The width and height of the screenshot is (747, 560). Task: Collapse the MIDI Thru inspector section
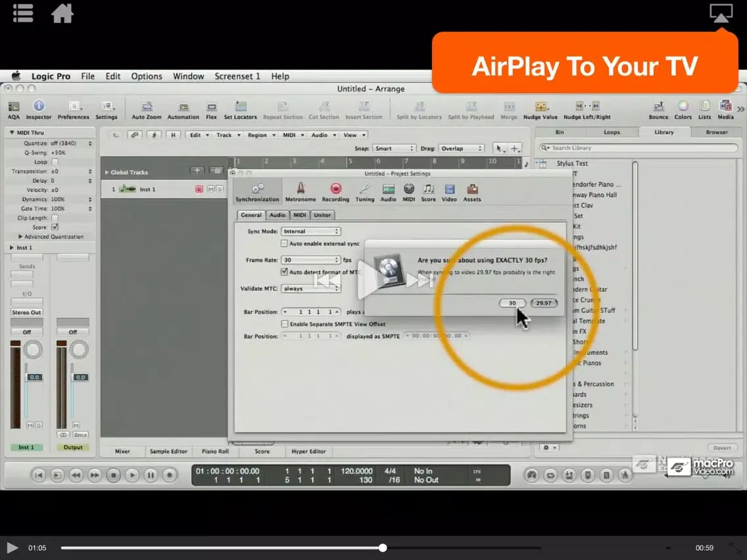click(12, 132)
